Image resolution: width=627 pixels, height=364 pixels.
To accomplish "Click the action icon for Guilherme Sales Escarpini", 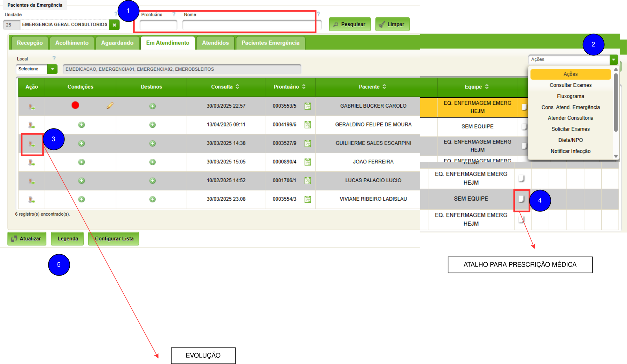I will tap(32, 144).
